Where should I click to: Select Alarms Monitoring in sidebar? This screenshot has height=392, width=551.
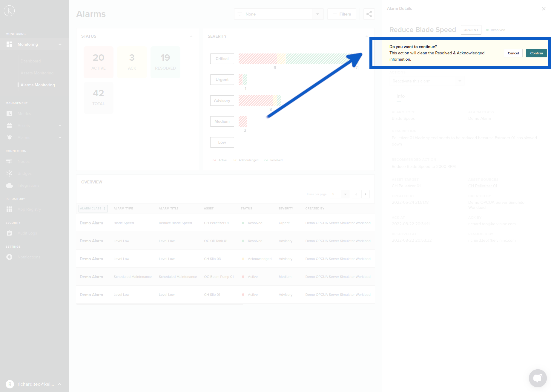38,85
